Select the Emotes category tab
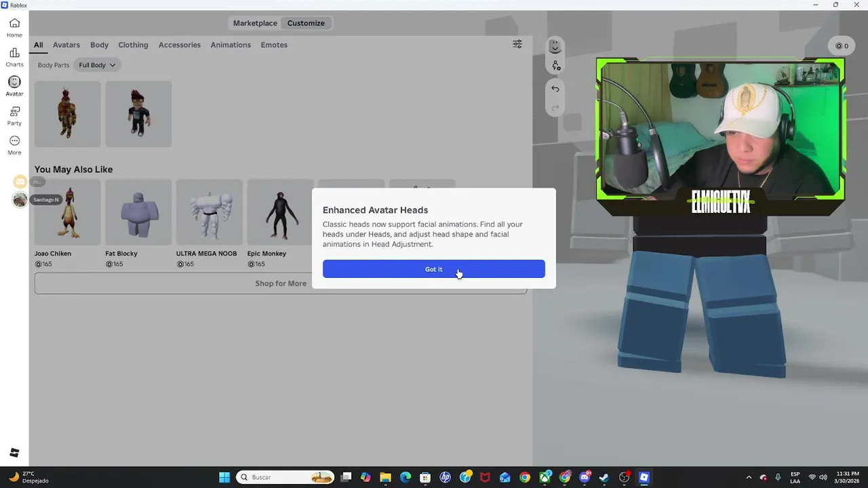 [x=274, y=45]
